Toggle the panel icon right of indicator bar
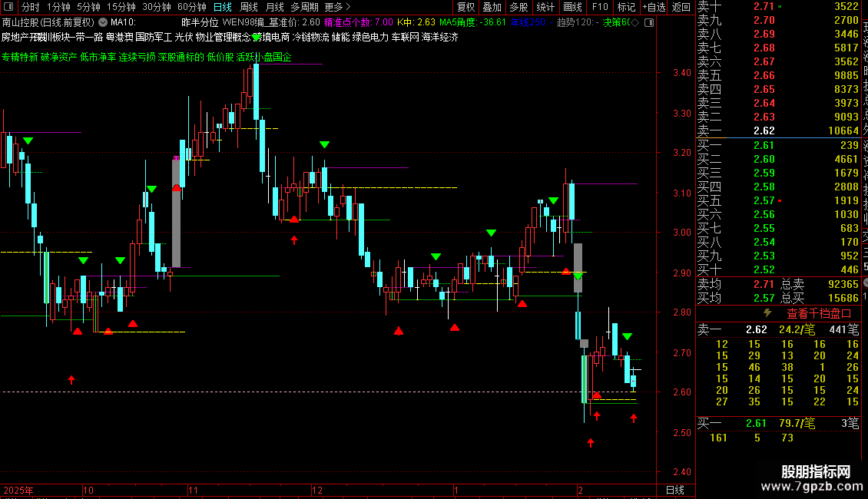 pyautogui.click(x=649, y=23)
